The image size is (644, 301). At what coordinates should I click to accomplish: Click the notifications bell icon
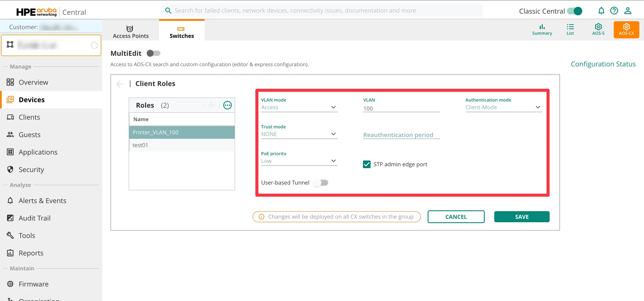tap(601, 11)
